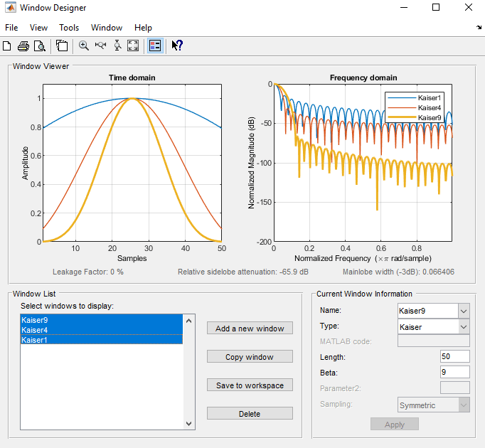Screen dimensions: 485x448
Task: Select Kaiser4 in the window list
Action: click(x=34, y=330)
